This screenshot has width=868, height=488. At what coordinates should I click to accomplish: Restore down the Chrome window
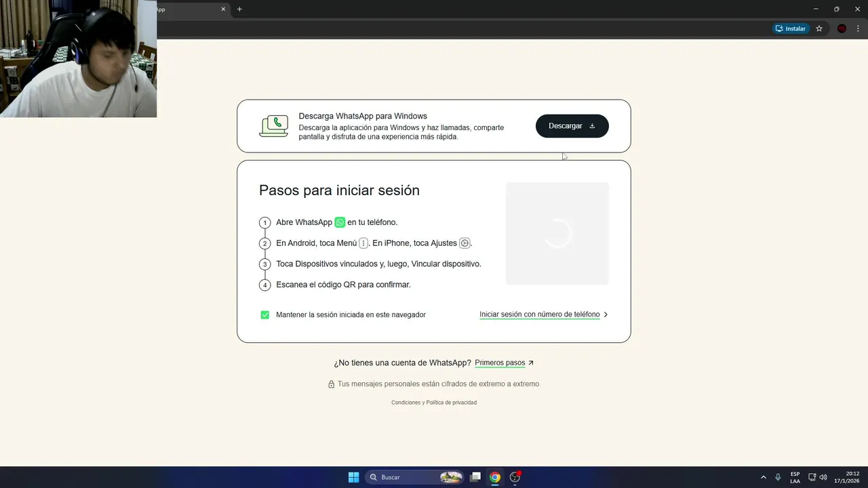click(x=836, y=9)
